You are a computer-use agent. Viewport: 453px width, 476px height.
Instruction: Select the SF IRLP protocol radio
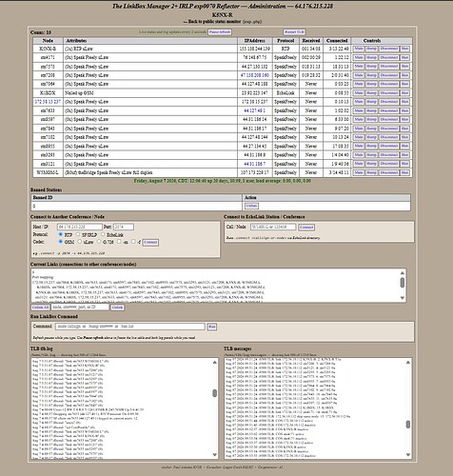click(x=78, y=234)
